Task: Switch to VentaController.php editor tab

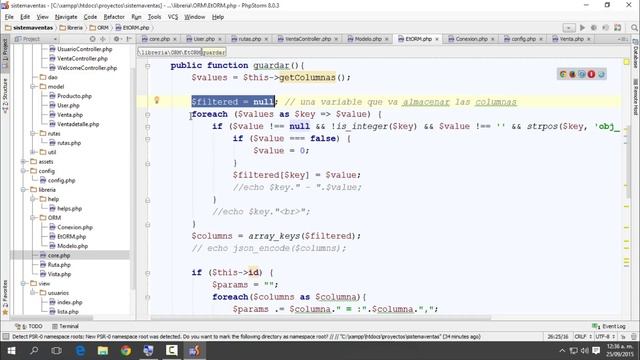Action: 307,39
